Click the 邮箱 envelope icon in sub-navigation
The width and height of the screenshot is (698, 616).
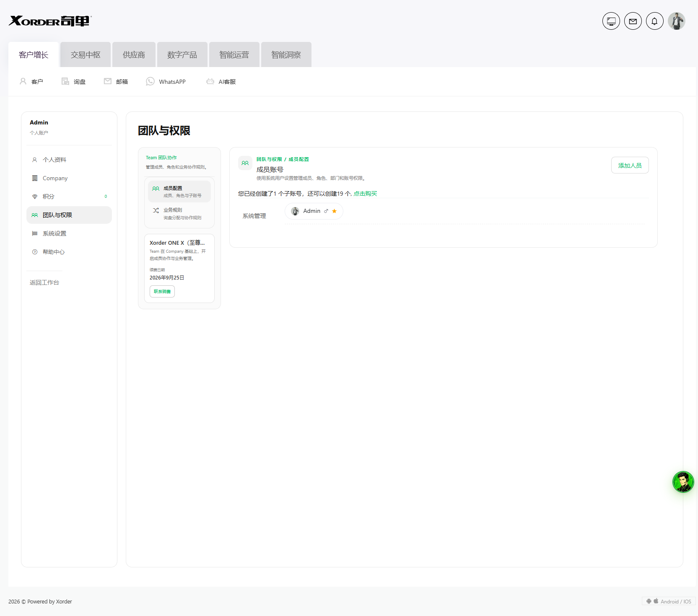pos(108,81)
